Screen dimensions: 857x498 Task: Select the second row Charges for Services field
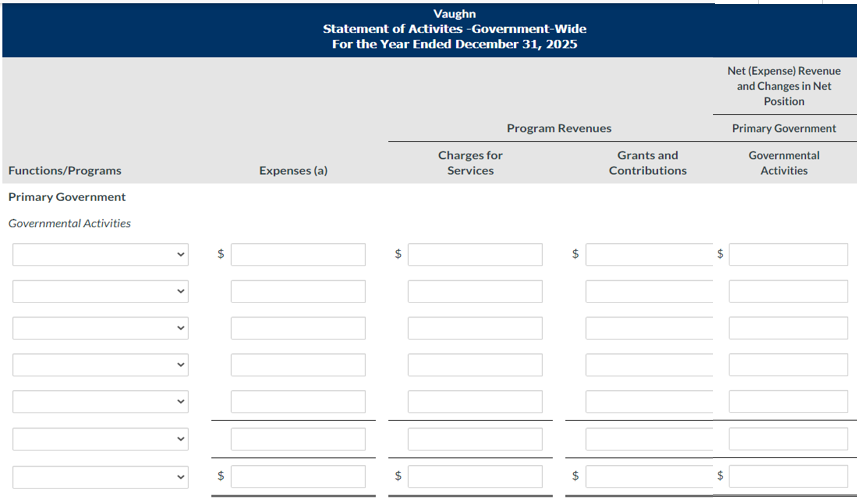(476, 291)
